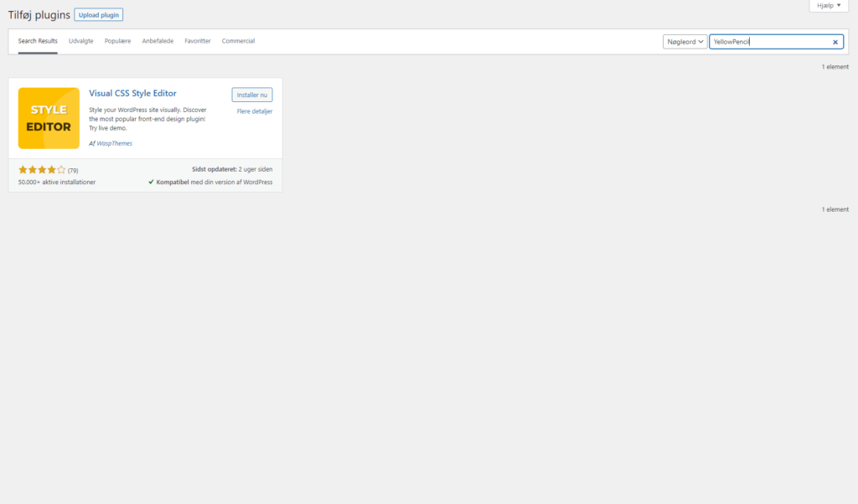This screenshot has height=504, width=858.
Task: Clear the search field with the X icon
Action: click(835, 42)
